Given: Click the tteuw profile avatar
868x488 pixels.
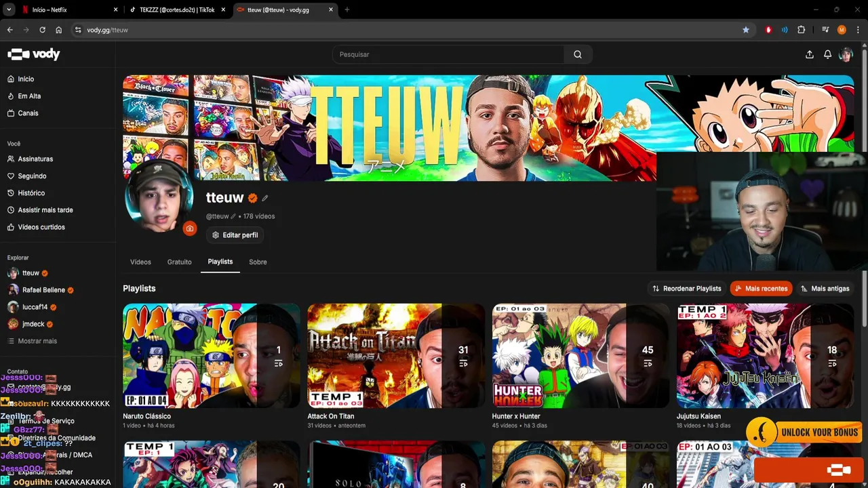Looking at the screenshot, I should click(x=159, y=197).
